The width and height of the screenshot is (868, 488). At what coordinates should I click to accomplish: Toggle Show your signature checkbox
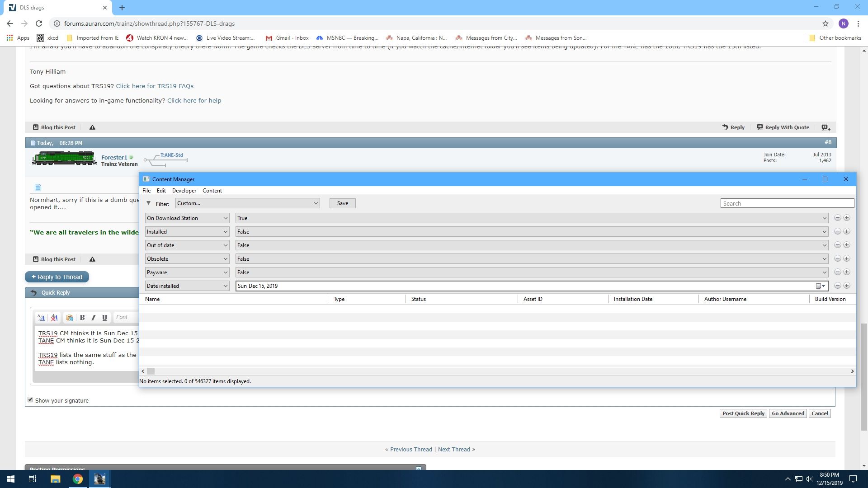30,400
